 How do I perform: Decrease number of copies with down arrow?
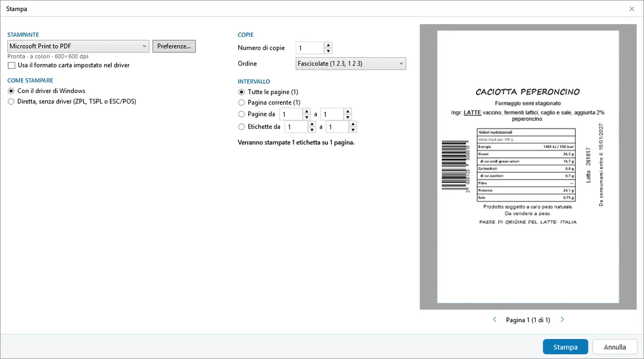pos(328,51)
